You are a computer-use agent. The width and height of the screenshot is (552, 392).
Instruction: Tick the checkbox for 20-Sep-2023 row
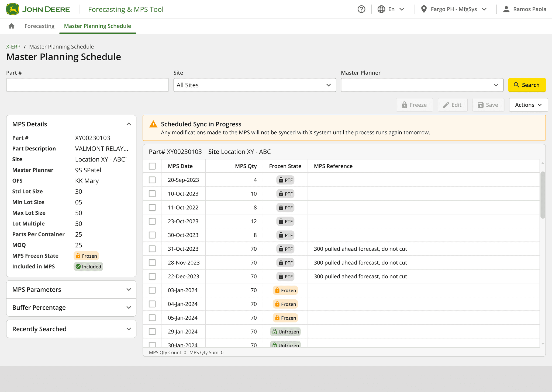152,180
